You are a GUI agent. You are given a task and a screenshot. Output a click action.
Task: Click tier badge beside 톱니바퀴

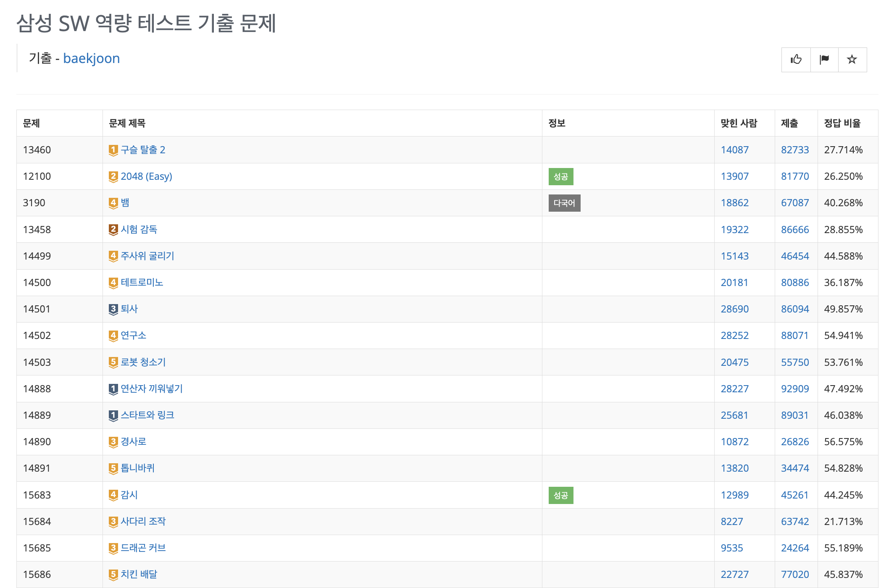113,469
